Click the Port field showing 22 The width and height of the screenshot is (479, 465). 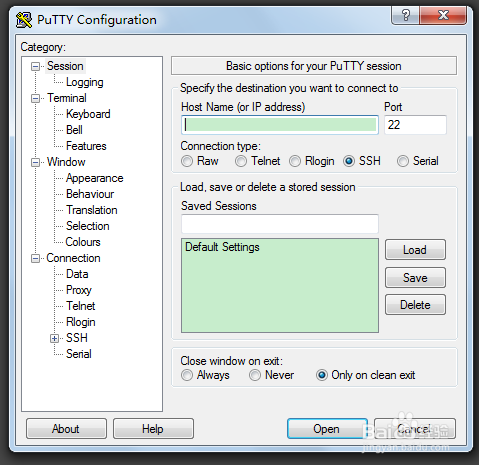(x=415, y=125)
